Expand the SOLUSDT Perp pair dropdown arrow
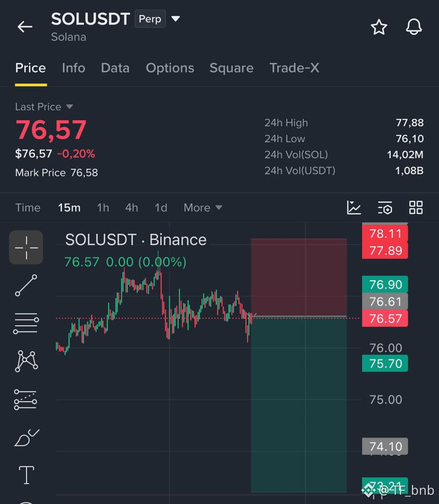This screenshot has height=504, width=439. (175, 19)
